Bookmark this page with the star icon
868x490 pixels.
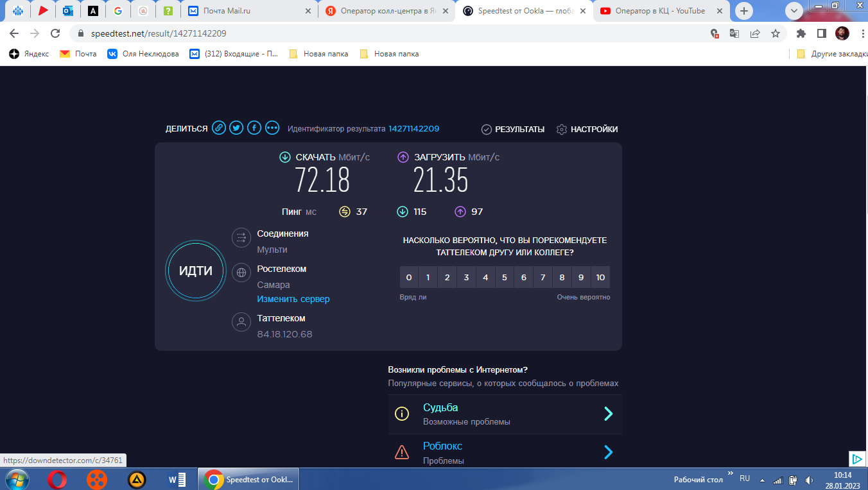click(776, 33)
